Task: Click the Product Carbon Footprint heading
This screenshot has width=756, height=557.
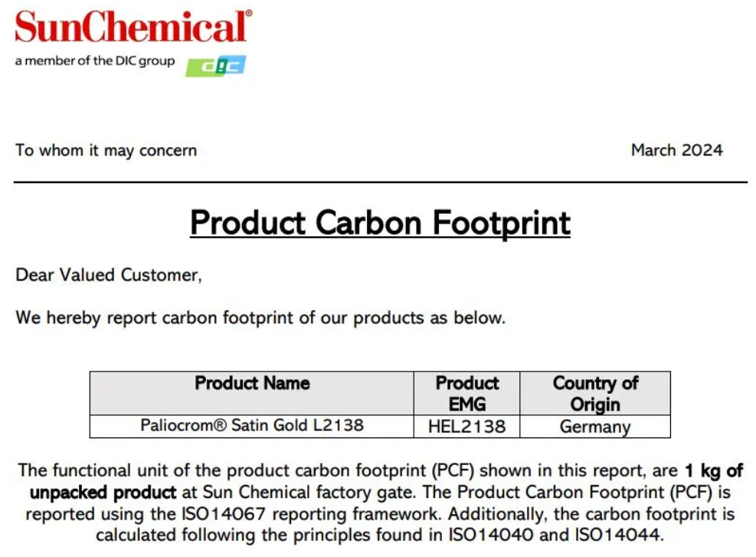Action: (380, 223)
